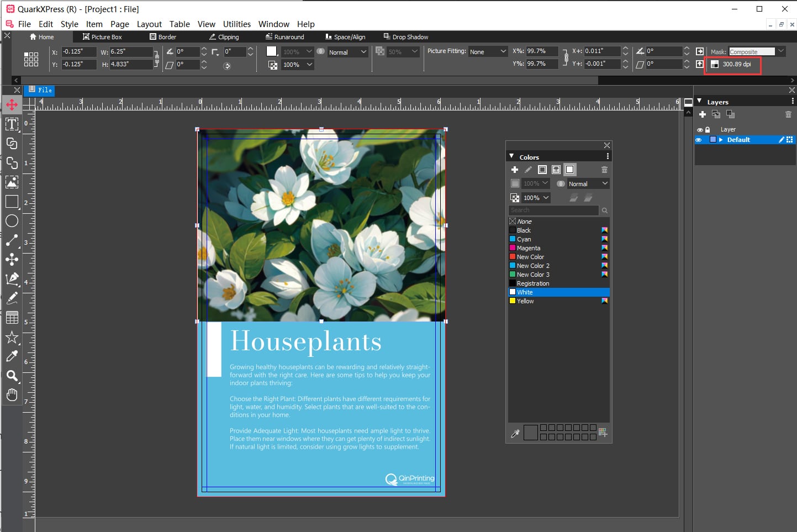This screenshot has height=532, width=797.
Task: Toggle visibility of Default layer
Action: [x=699, y=140]
